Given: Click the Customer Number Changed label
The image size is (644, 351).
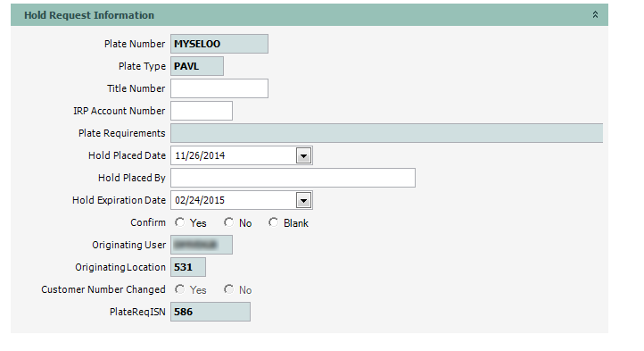Looking at the screenshot, I should tap(103, 289).
